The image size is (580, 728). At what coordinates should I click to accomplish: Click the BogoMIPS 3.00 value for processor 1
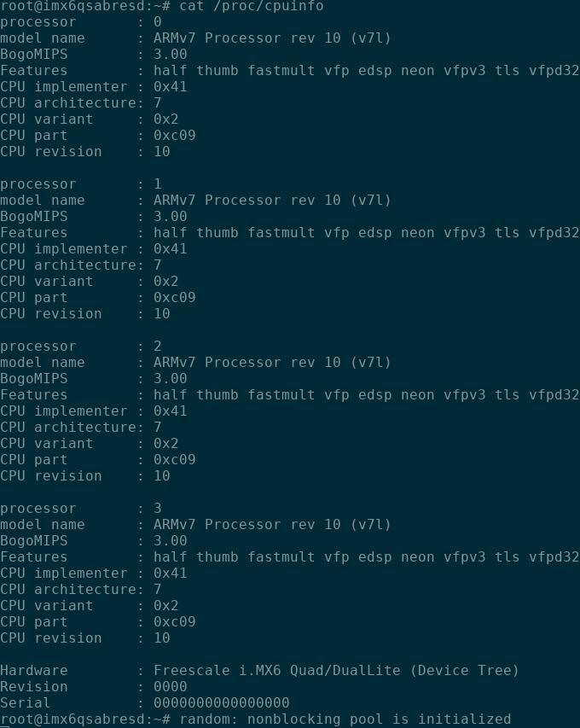click(170, 217)
